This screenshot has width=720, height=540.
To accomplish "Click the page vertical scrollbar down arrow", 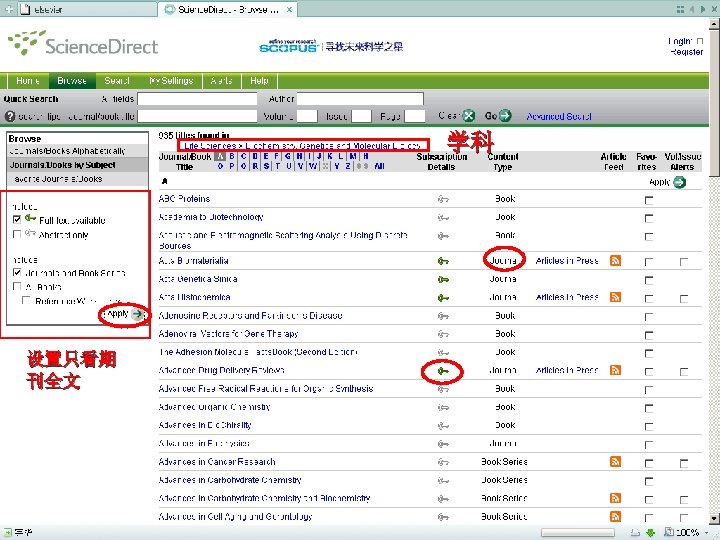I will pyautogui.click(x=714, y=519).
